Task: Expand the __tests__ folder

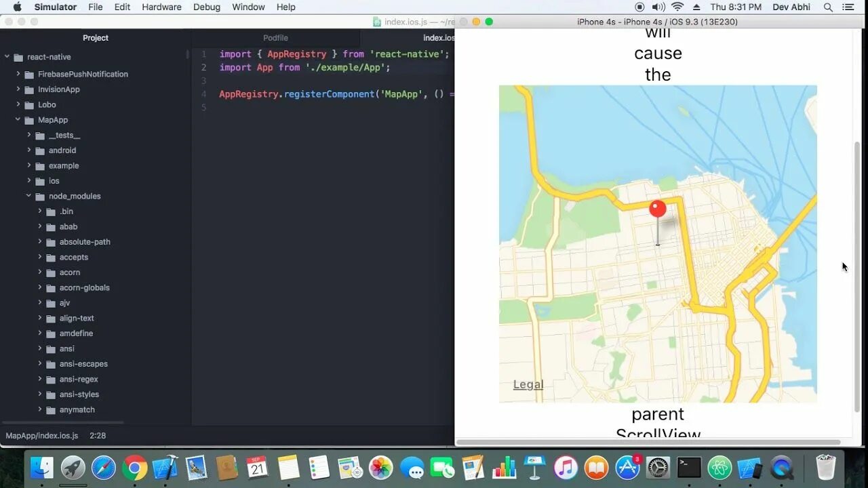Action: coord(29,135)
